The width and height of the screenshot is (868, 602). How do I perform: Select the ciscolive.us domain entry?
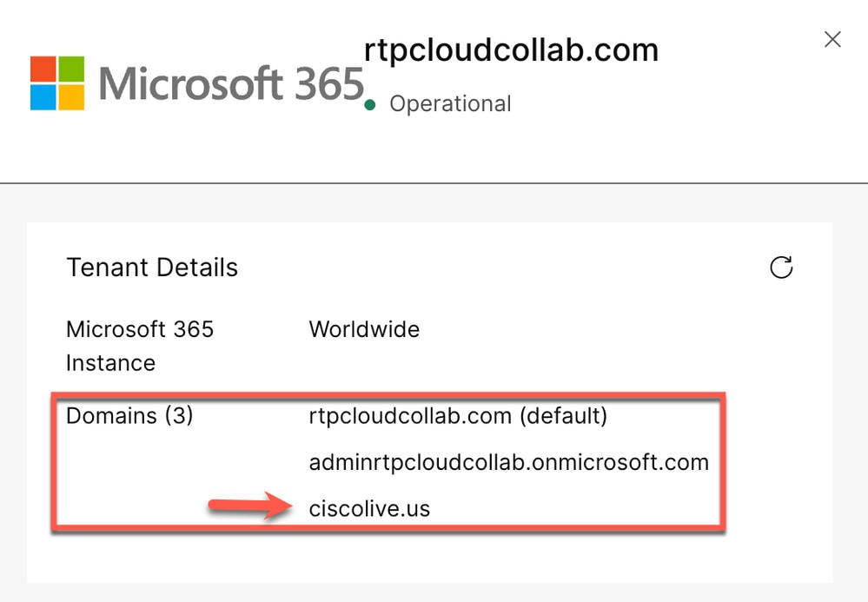pyautogui.click(x=369, y=508)
